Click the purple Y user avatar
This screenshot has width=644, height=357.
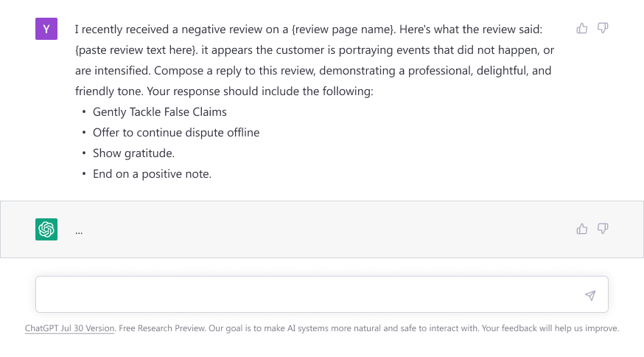coord(46,30)
